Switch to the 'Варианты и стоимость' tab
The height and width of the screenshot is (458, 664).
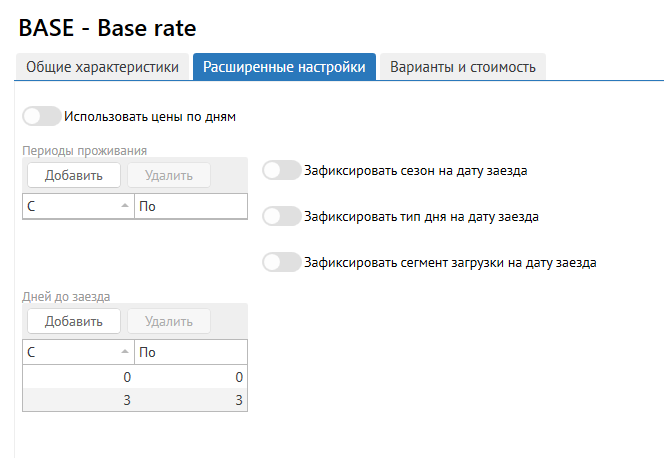[x=462, y=67]
